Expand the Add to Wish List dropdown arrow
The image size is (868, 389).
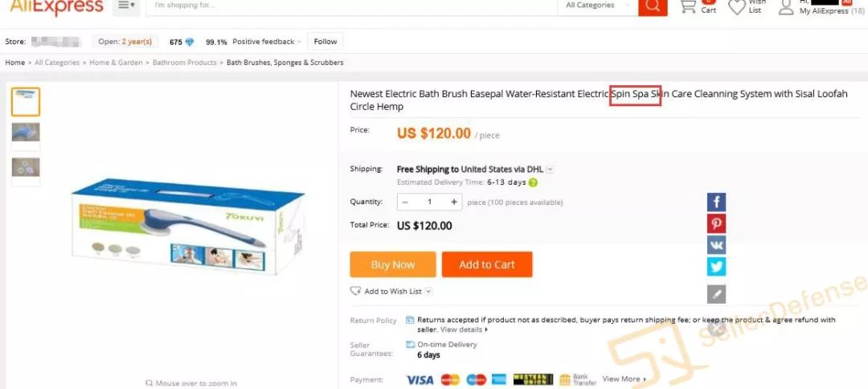point(428,292)
